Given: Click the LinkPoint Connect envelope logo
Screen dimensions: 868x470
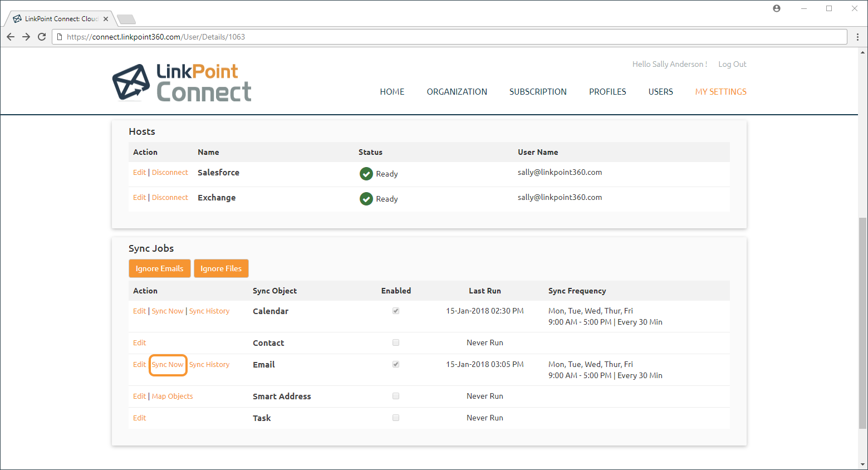Looking at the screenshot, I should 131,82.
